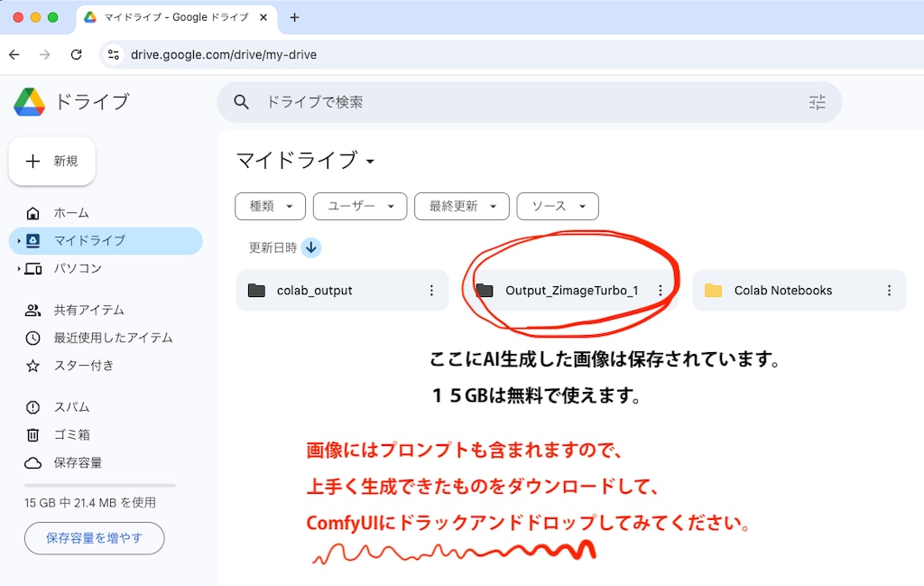Image resolution: width=924 pixels, height=586 pixels.
Task: Open the 種類 filter dropdown
Action: (270, 206)
